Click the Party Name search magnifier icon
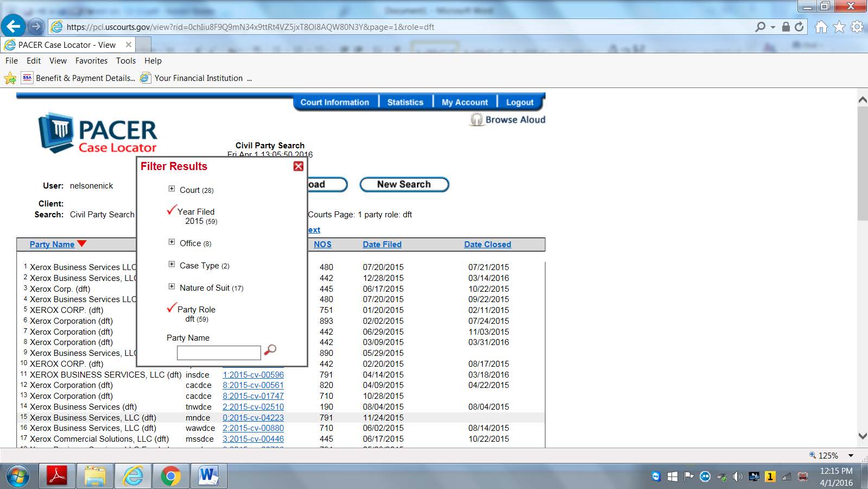868x489 pixels. click(270, 350)
